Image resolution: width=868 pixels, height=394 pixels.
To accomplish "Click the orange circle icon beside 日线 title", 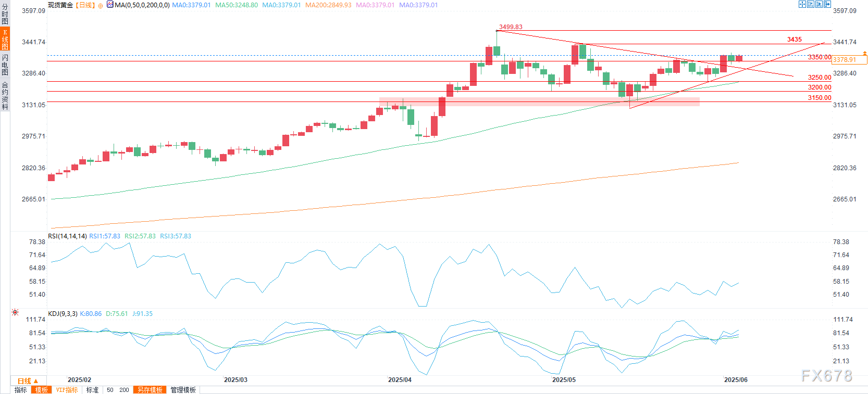I will [x=101, y=5].
